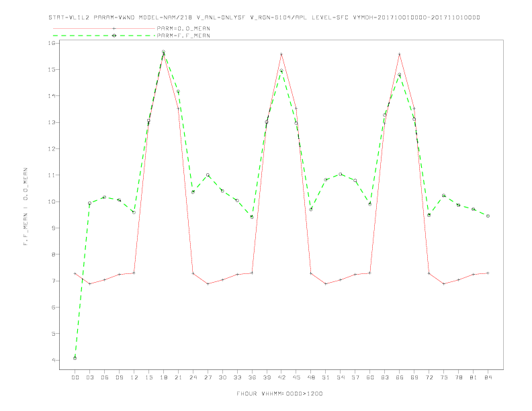Click the green F_MEAN marker at hour 54
Viewport: 532px width, 411px height.
point(341,175)
